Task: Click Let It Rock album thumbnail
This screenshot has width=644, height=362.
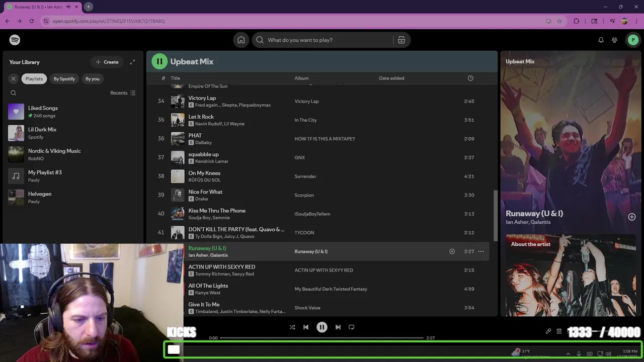Action: (178, 120)
